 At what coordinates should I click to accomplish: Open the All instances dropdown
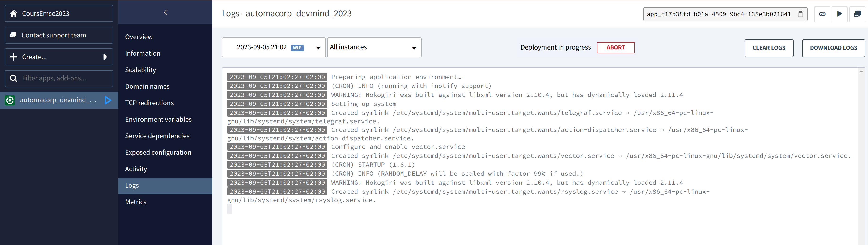pos(374,47)
